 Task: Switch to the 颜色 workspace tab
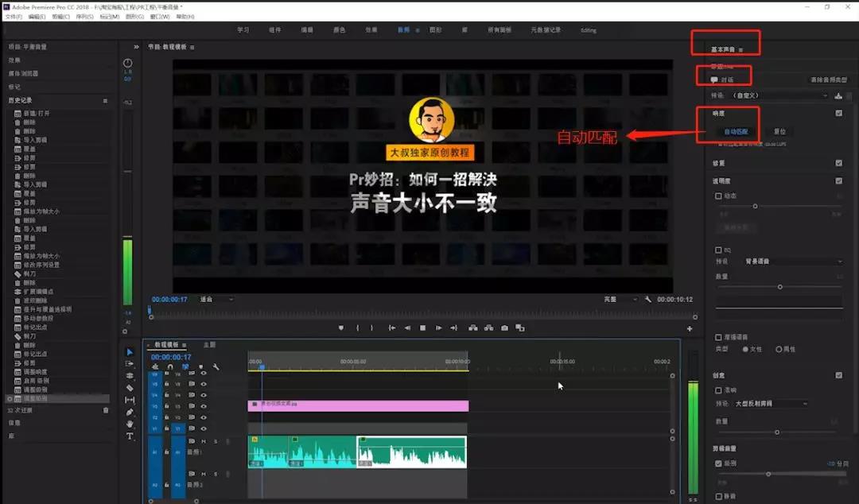[339, 30]
